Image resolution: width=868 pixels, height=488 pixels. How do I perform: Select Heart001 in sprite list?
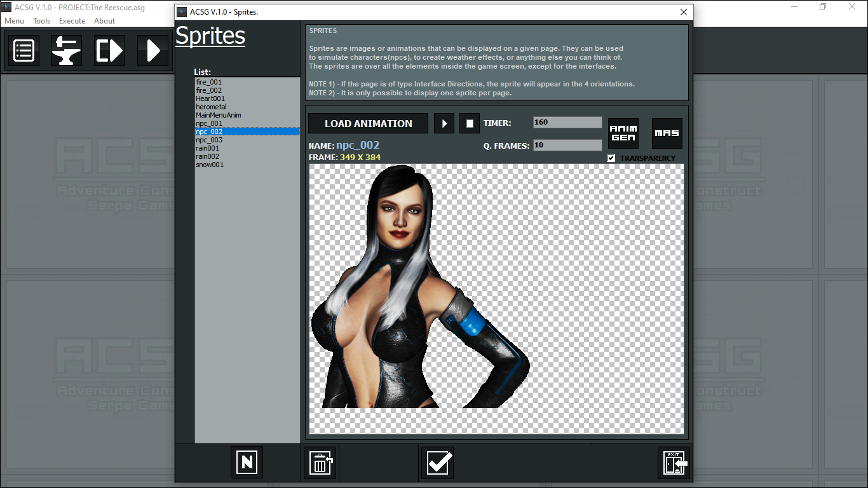pos(247,98)
